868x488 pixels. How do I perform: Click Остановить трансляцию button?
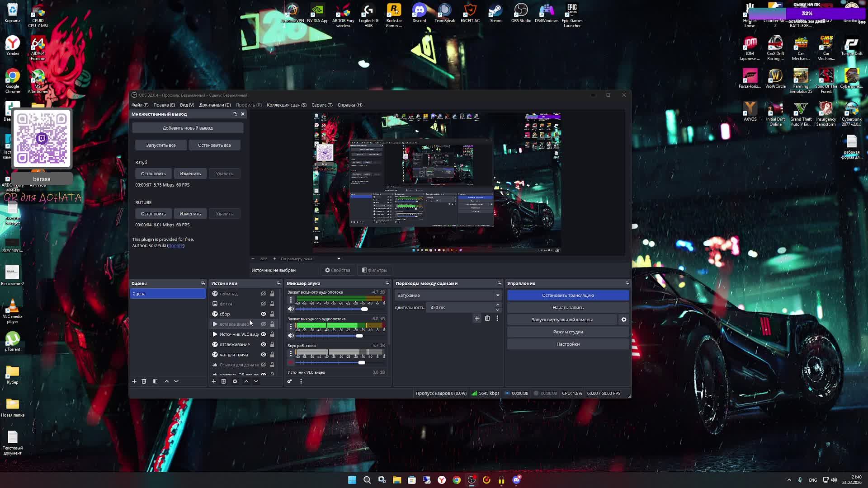click(x=568, y=296)
